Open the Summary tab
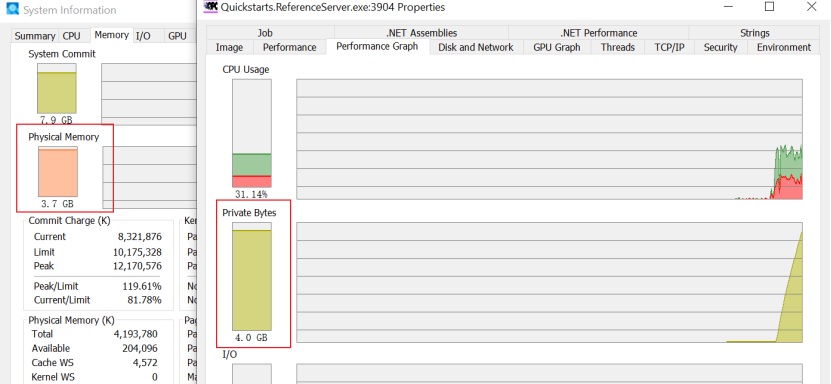The width and height of the screenshot is (831, 384). [x=34, y=36]
